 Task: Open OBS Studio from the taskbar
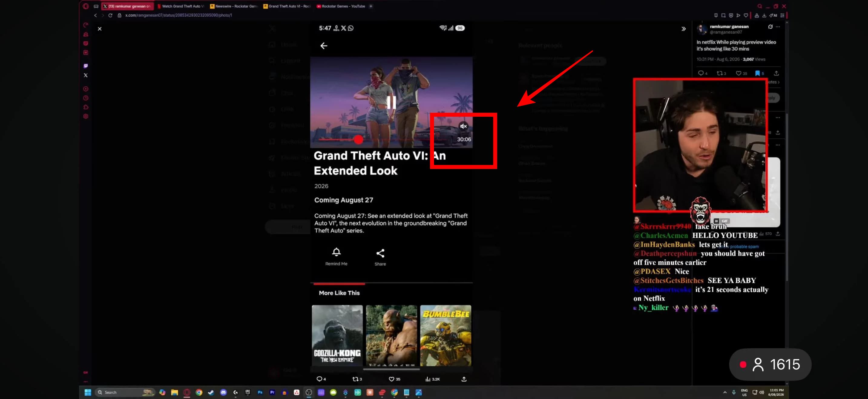tap(309, 392)
